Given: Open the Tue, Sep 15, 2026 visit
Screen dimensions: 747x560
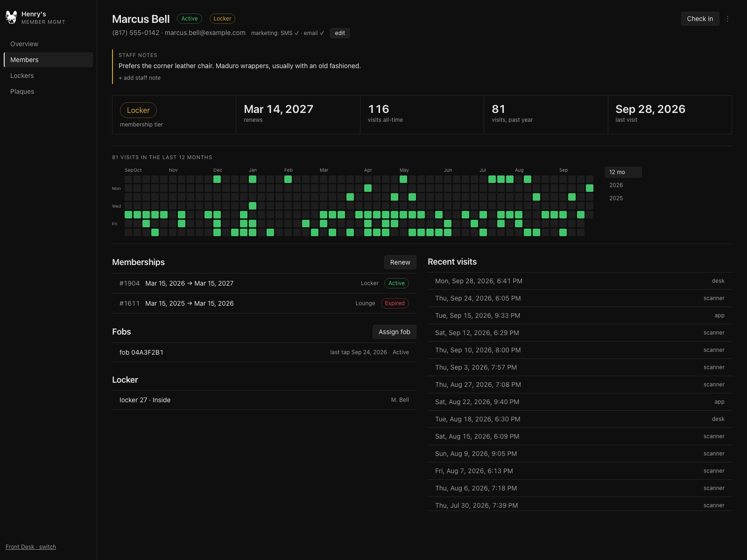Looking at the screenshot, I should [x=580, y=315].
